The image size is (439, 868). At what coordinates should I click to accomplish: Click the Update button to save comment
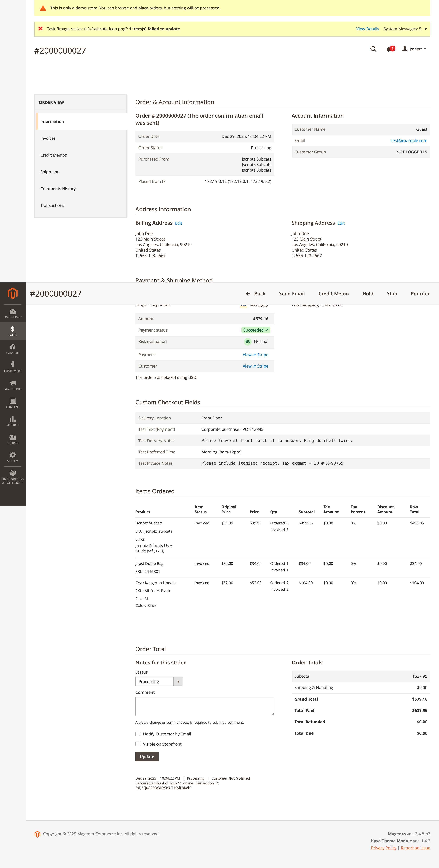tap(147, 757)
